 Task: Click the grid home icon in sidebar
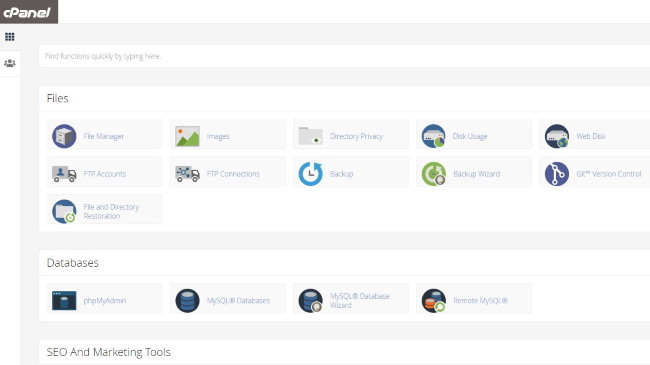pos(10,37)
